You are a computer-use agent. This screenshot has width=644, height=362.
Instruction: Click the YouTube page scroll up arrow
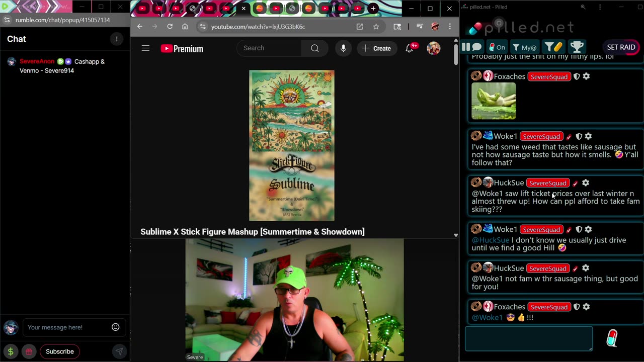(456, 41)
